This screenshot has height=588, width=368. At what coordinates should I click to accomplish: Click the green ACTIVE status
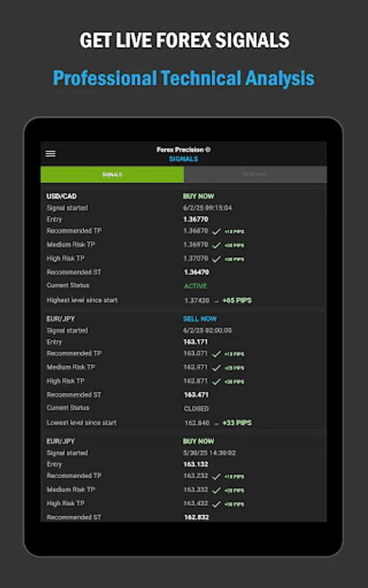[x=195, y=286]
